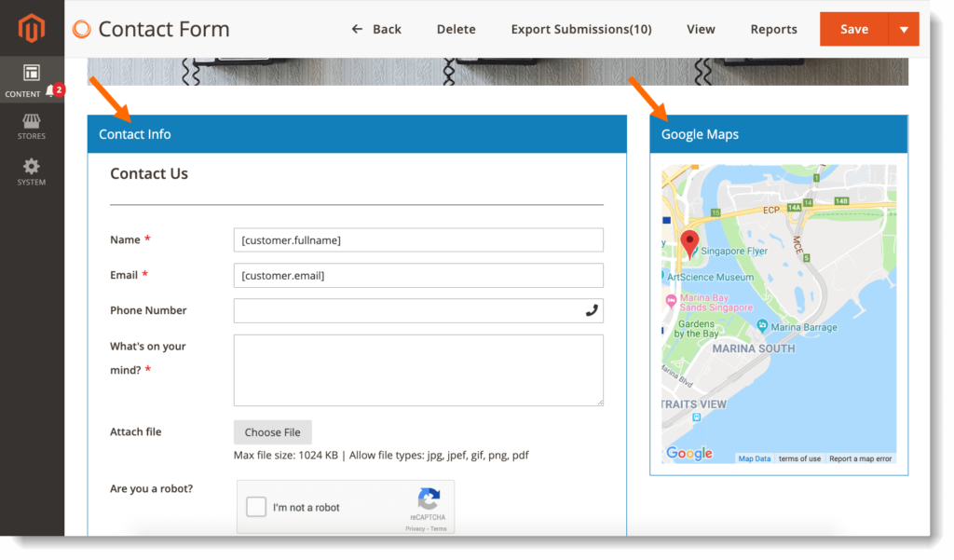Open the map terms of use link

[x=799, y=459]
